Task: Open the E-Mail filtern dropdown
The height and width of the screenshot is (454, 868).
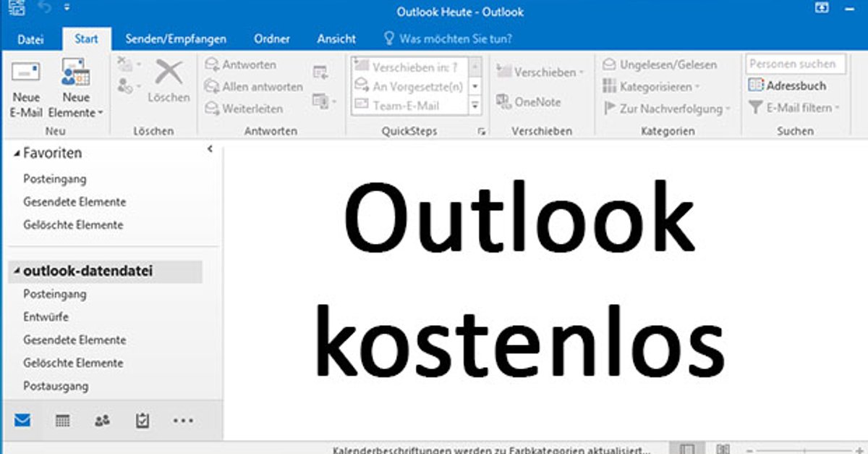Action: coord(793,108)
